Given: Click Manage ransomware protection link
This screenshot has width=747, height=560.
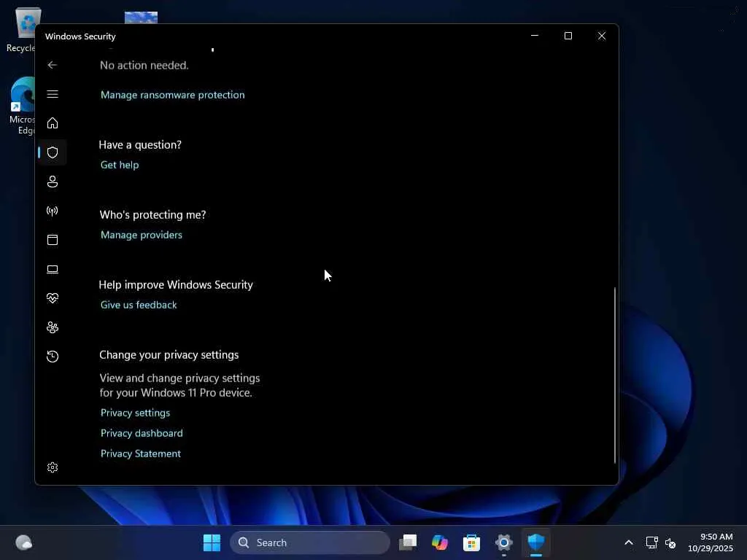Looking at the screenshot, I should pos(172,95).
